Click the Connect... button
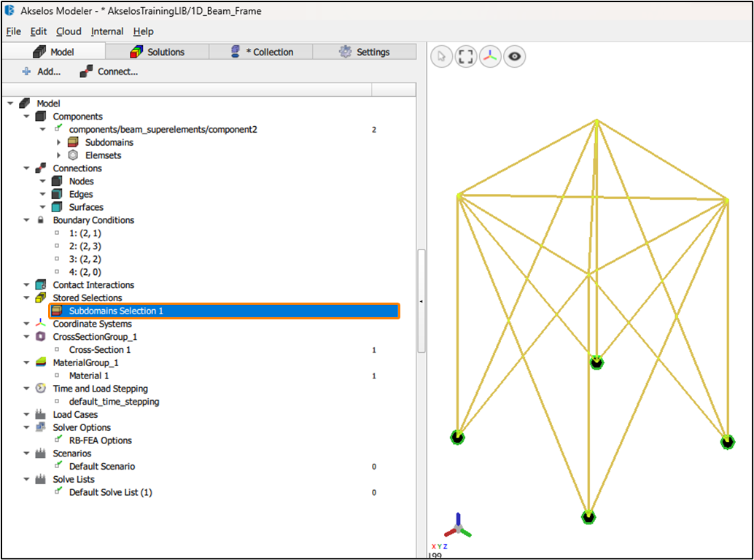This screenshot has width=754, height=560. click(109, 71)
